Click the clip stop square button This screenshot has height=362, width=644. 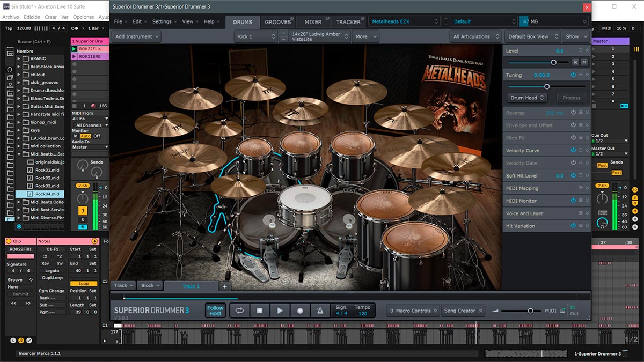[x=74, y=106]
